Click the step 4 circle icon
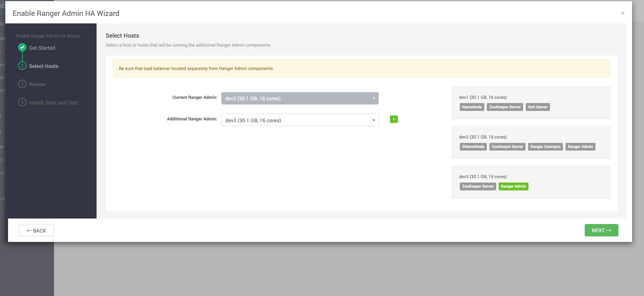This screenshot has width=644, height=296. point(22,102)
